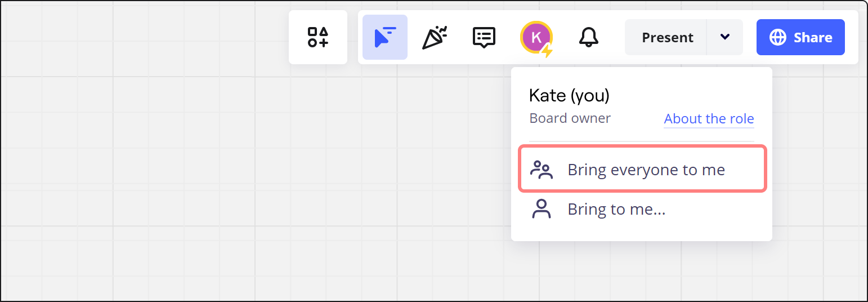Choose the Bring to me... option
The height and width of the screenshot is (302, 868).
pyautogui.click(x=616, y=210)
